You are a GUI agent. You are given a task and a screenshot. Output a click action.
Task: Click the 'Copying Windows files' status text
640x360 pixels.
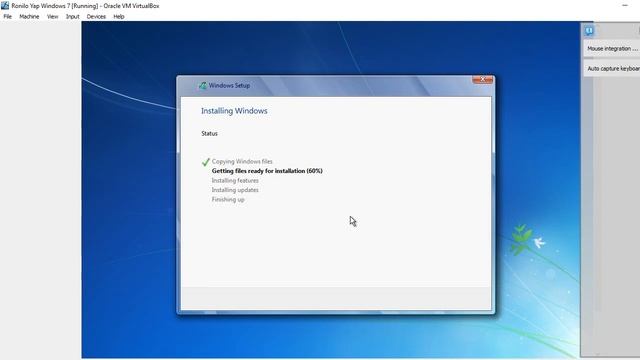(x=242, y=162)
